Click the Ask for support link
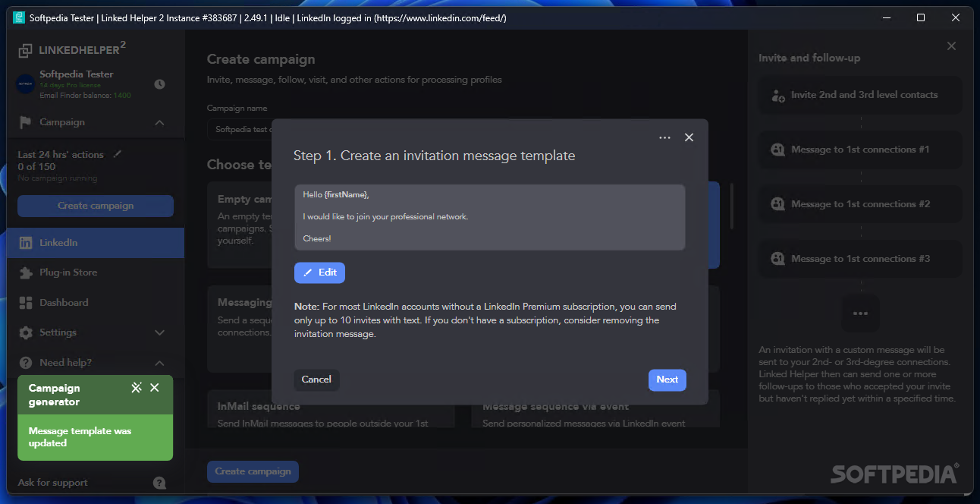 click(x=53, y=483)
